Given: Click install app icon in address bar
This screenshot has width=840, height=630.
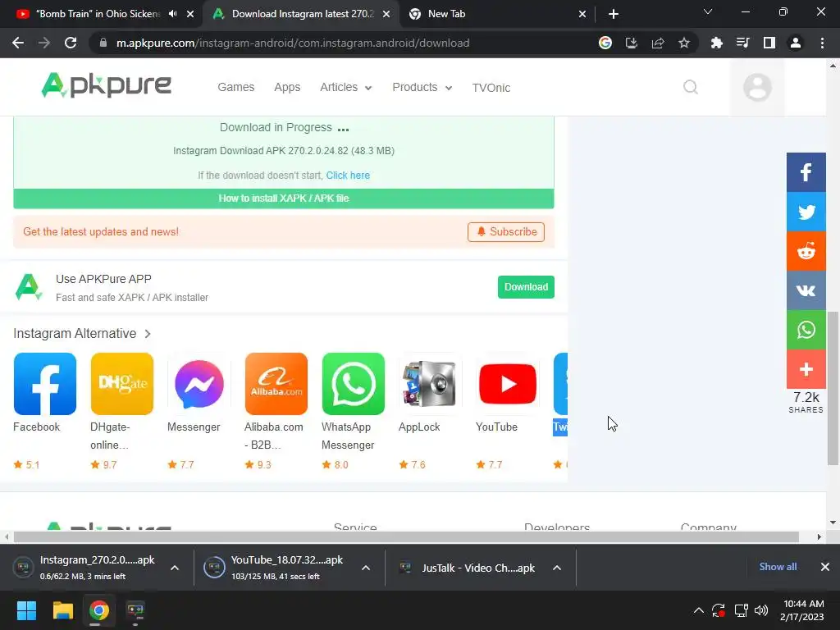Looking at the screenshot, I should (x=631, y=43).
